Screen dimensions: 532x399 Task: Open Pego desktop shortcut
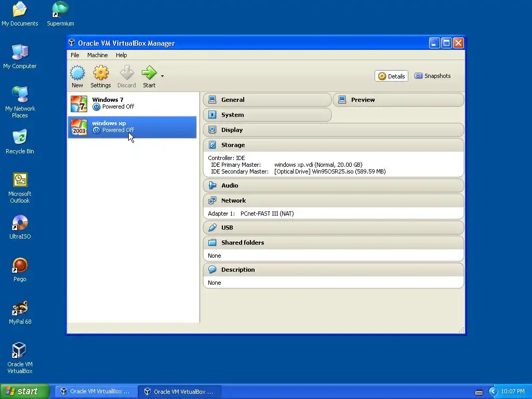click(20, 270)
